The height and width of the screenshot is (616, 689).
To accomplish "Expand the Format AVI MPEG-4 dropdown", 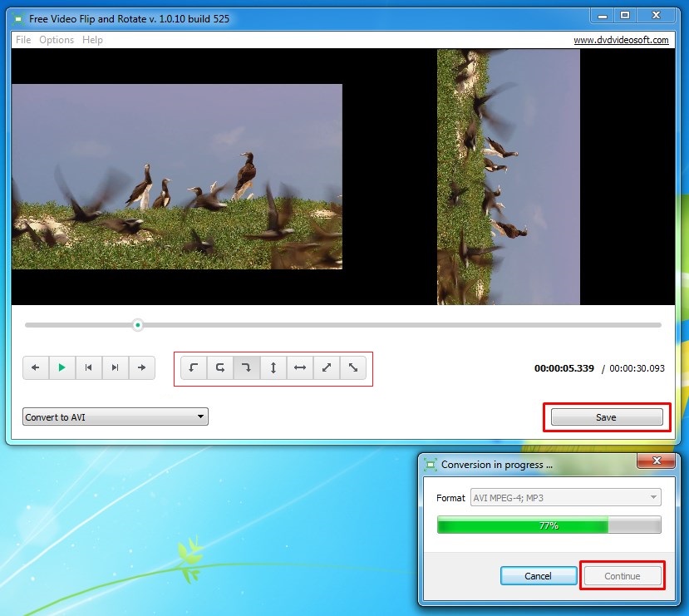I will point(565,498).
